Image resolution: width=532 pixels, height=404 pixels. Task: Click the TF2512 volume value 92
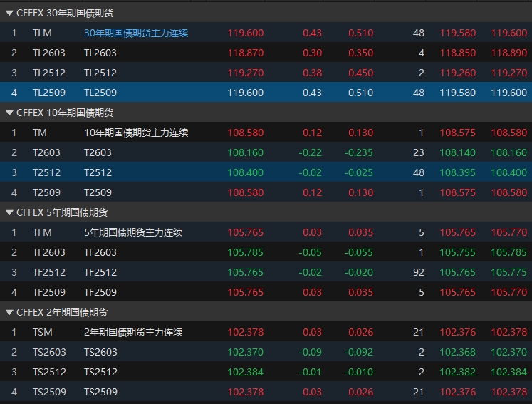tap(419, 272)
